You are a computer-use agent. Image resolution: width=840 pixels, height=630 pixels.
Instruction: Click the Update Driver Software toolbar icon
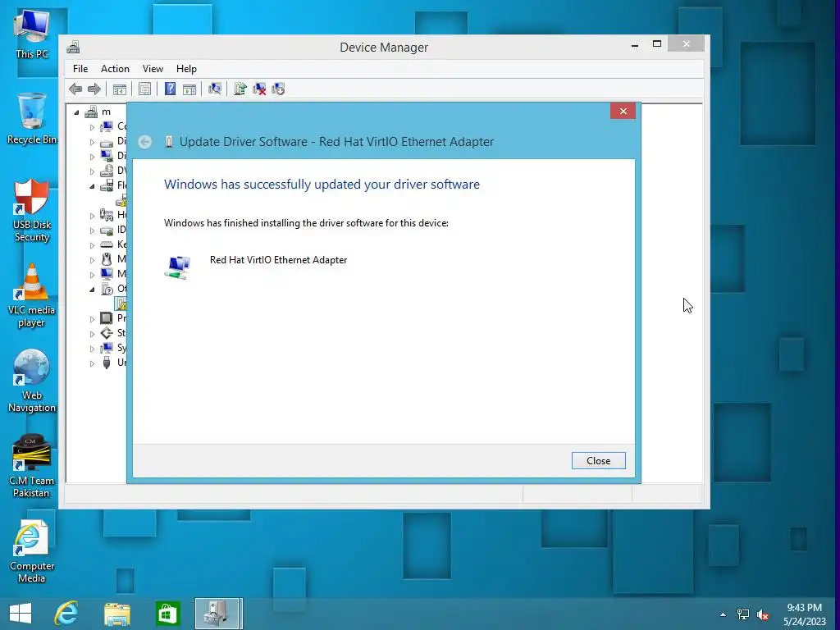point(240,89)
